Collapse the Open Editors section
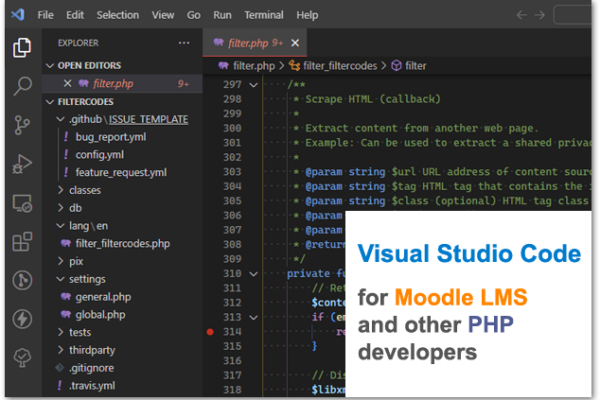Image resolution: width=600 pixels, height=400 pixels. click(50, 65)
